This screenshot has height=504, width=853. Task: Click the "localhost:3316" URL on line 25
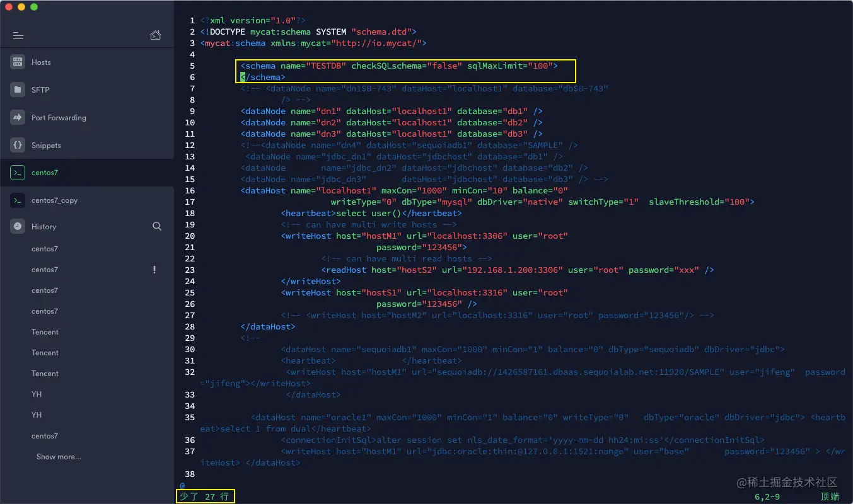pos(467,293)
